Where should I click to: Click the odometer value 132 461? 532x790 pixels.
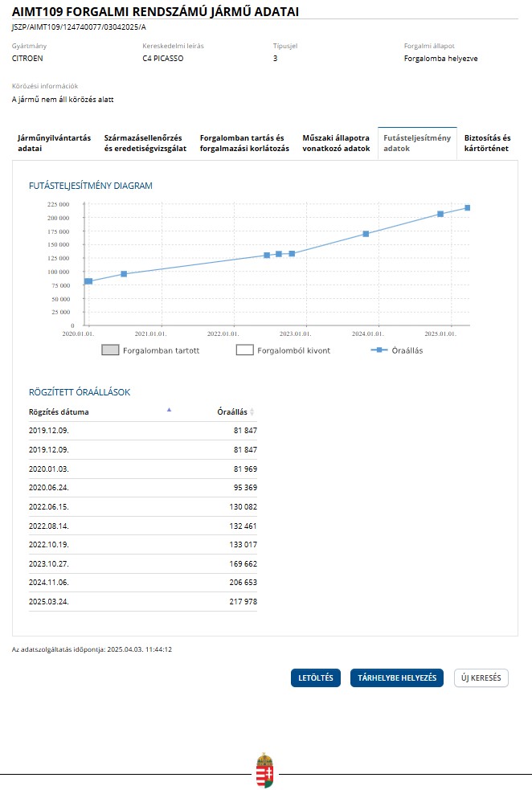pos(243,526)
